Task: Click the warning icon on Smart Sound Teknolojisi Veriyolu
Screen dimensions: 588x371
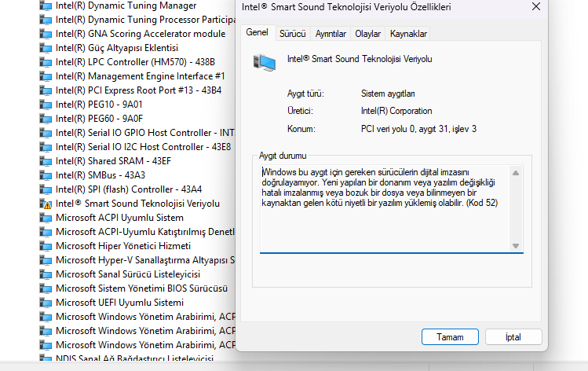Action: [46, 204]
